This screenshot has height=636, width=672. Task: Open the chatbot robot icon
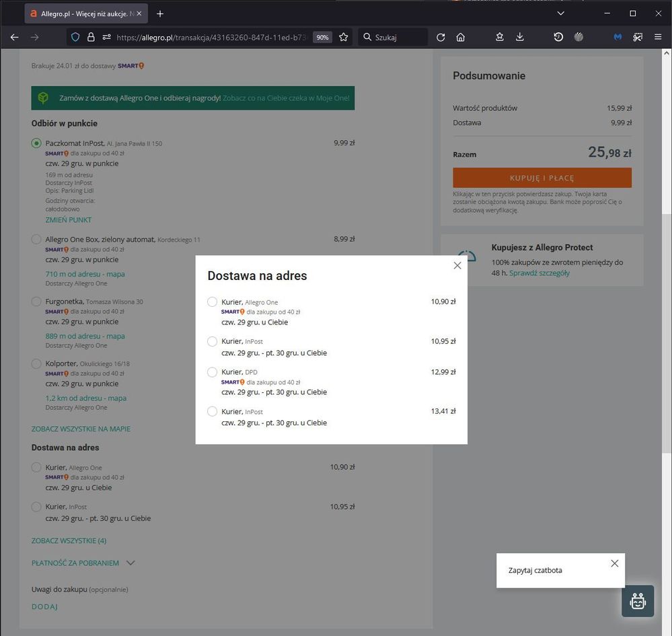pos(638,601)
